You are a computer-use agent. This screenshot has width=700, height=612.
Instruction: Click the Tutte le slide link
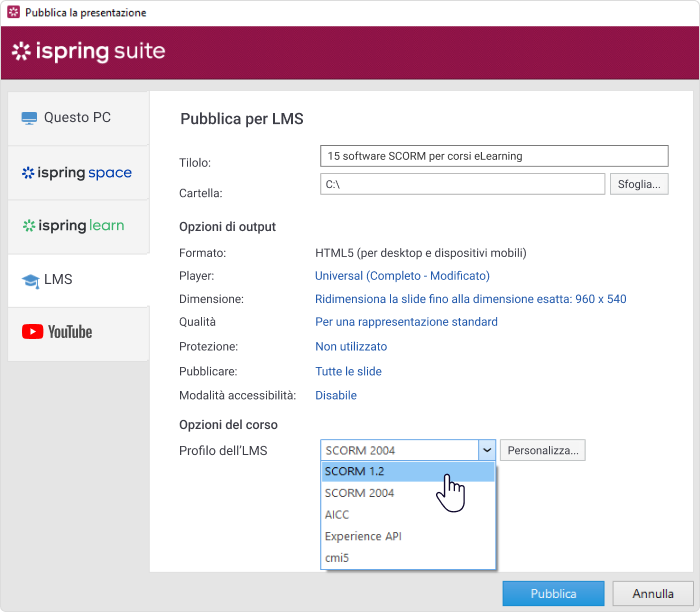348,371
